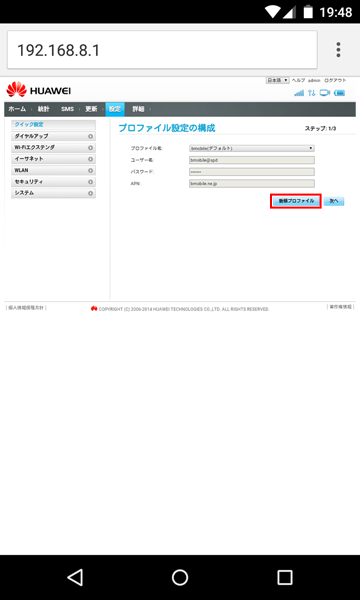Image resolution: width=360 pixels, height=600 pixels.
Task: Open the Android recent apps square
Action: [285, 577]
